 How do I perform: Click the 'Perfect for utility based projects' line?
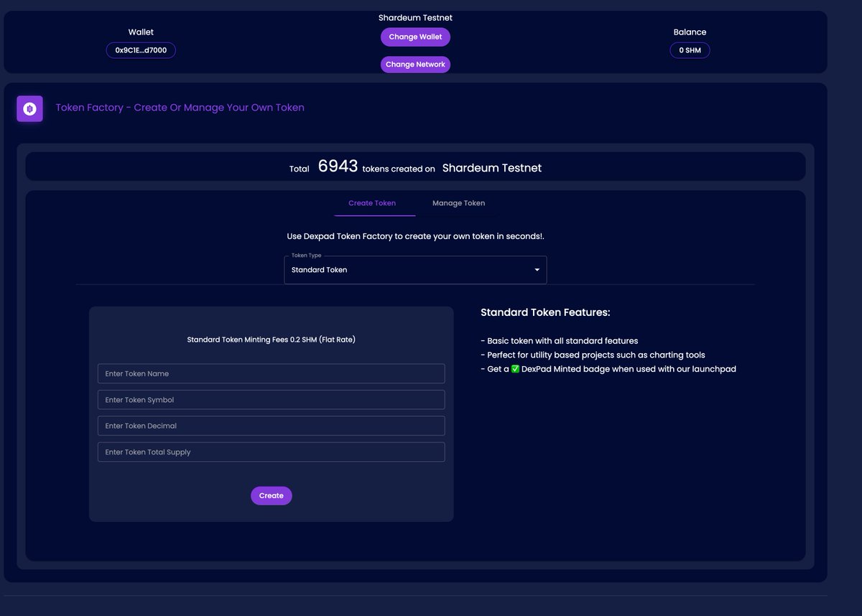(593, 355)
